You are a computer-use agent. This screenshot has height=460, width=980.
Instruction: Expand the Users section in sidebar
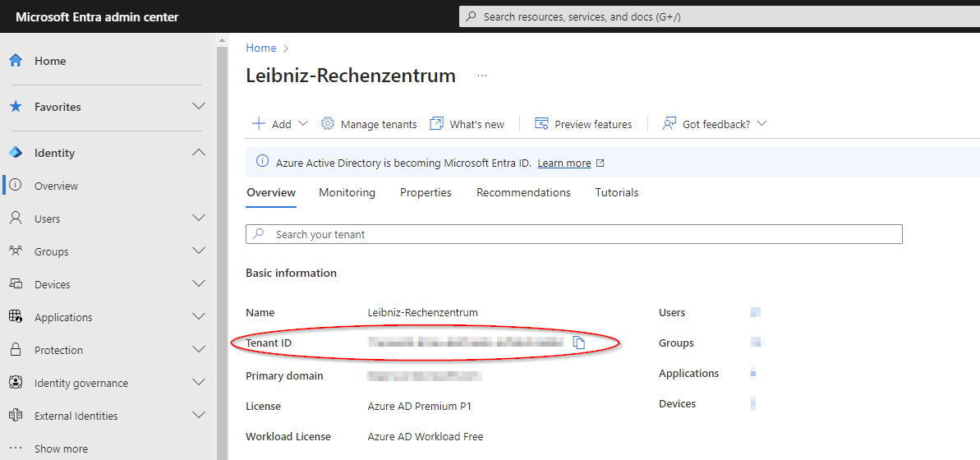198,218
